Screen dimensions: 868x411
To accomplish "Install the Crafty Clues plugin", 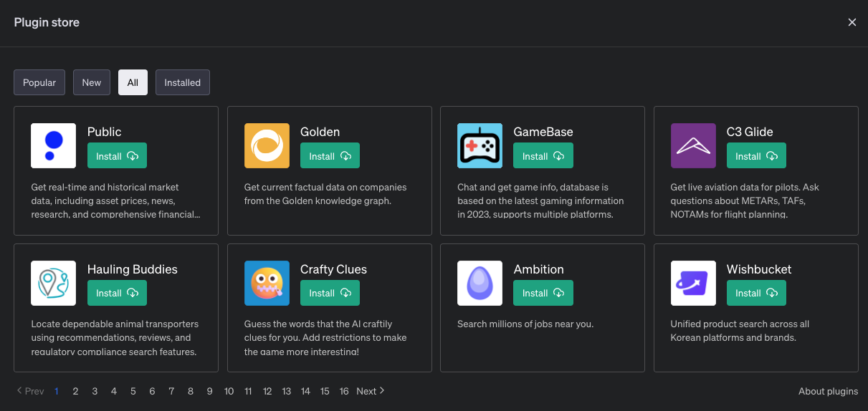I will coord(330,293).
